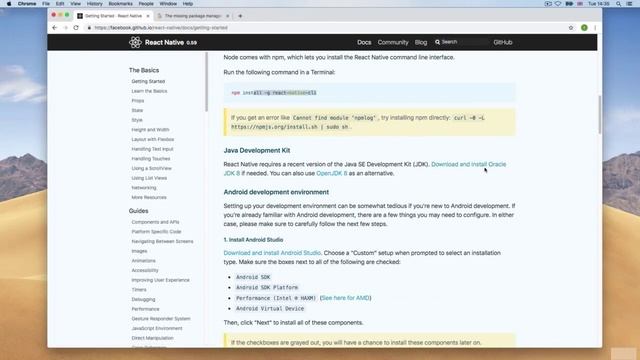Viewport: 640px width, 360px height.
Task: Open Using a ScrollView in the sidebar
Action: 151,168
